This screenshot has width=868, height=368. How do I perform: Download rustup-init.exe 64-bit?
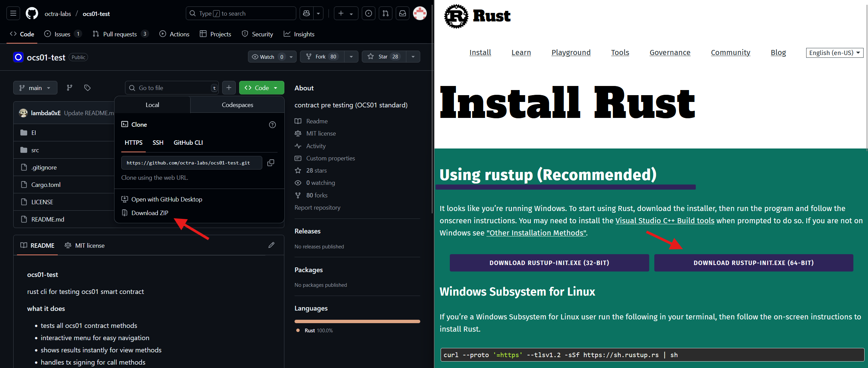754,263
